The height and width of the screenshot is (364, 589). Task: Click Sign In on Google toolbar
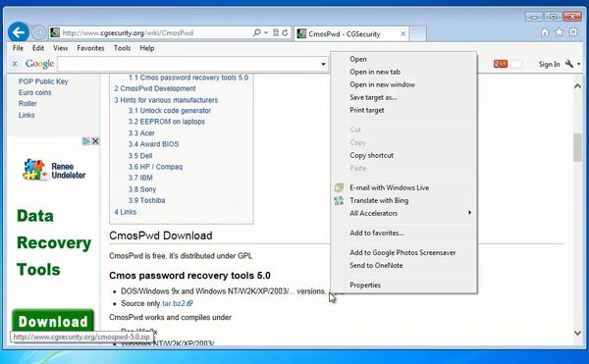tap(549, 64)
